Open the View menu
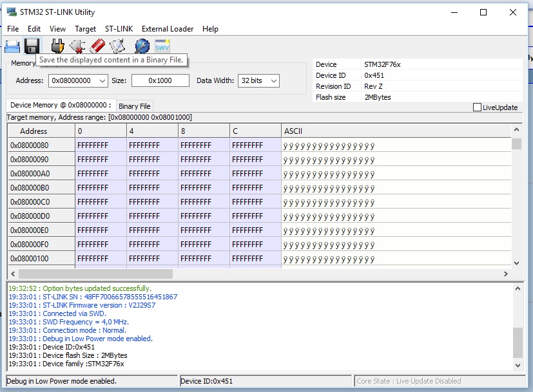Screen dimensions: 533x392 coord(57,29)
